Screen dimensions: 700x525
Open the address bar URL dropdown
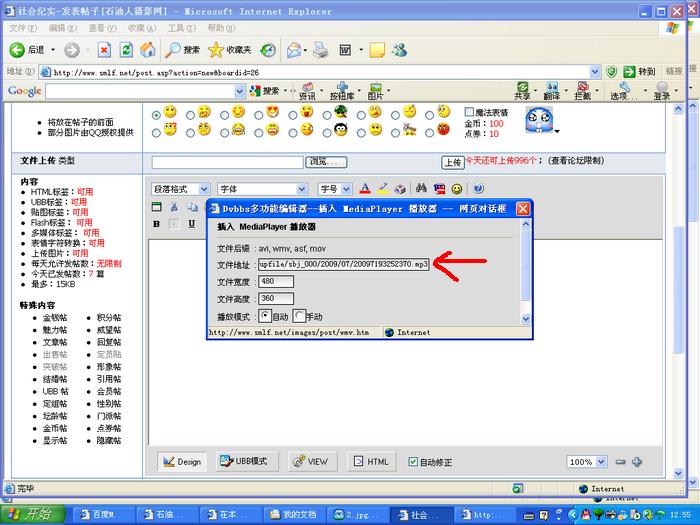point(595,71)
